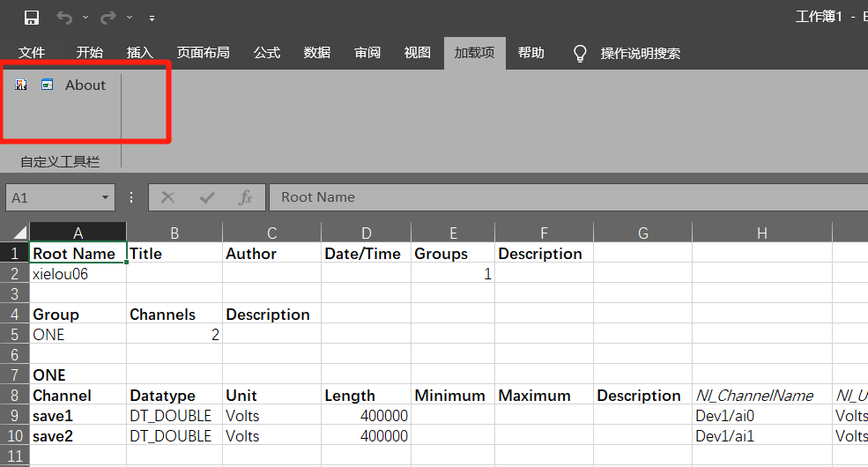Click 400000 length cell in save1 row
Viewport: 868px width, 467px height.
coord(367,416)
